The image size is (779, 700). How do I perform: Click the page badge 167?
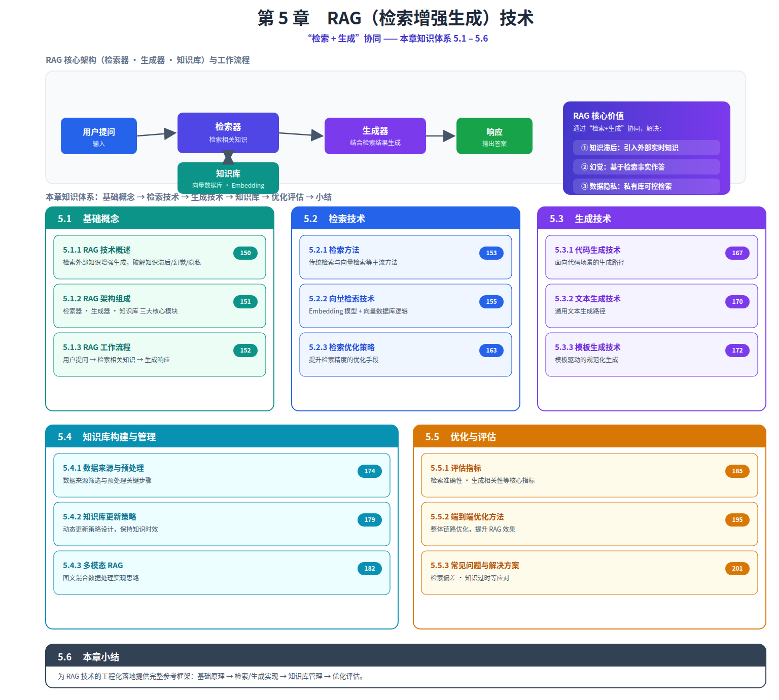tap(737, 253)
